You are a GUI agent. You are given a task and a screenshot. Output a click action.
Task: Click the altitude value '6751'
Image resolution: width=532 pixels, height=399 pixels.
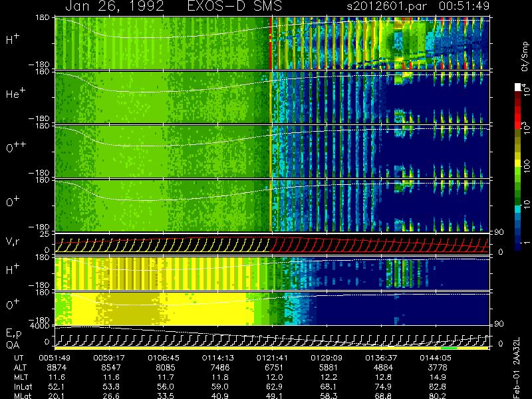point(274,368)
